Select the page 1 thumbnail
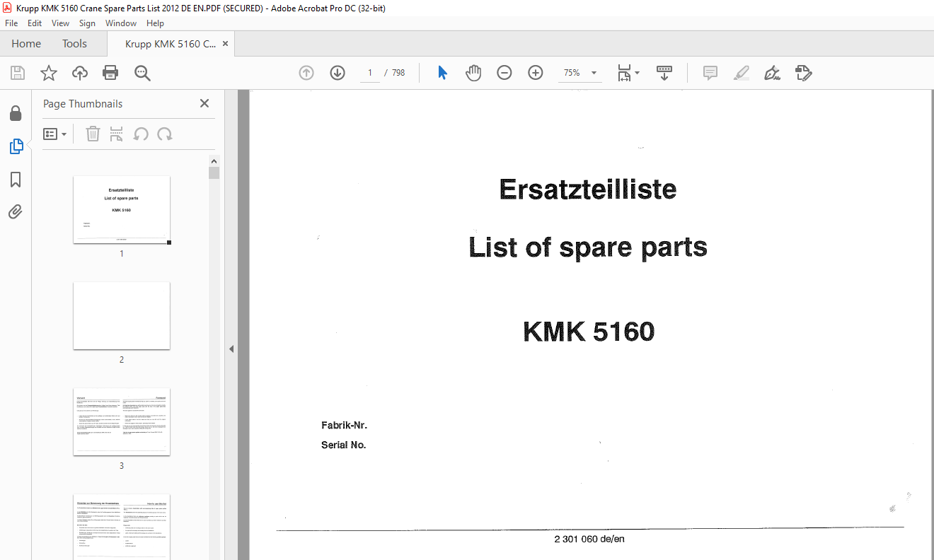 click(122, 210)
